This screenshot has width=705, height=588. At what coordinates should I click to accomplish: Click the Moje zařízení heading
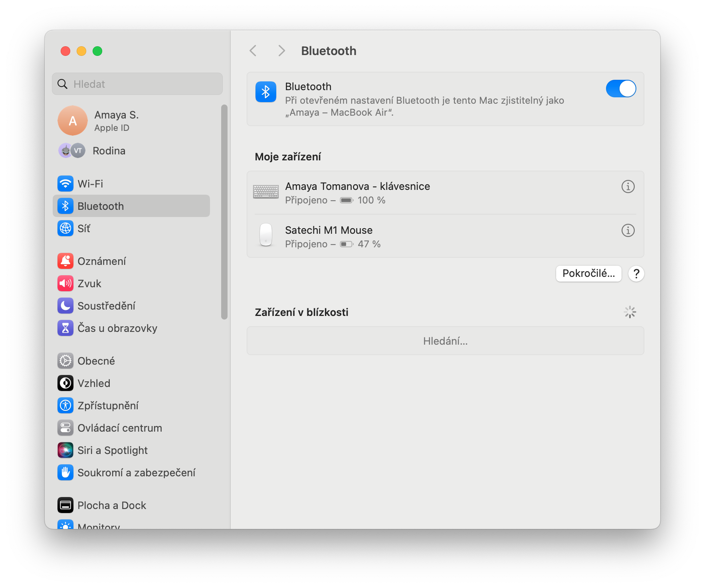[288, 157]
